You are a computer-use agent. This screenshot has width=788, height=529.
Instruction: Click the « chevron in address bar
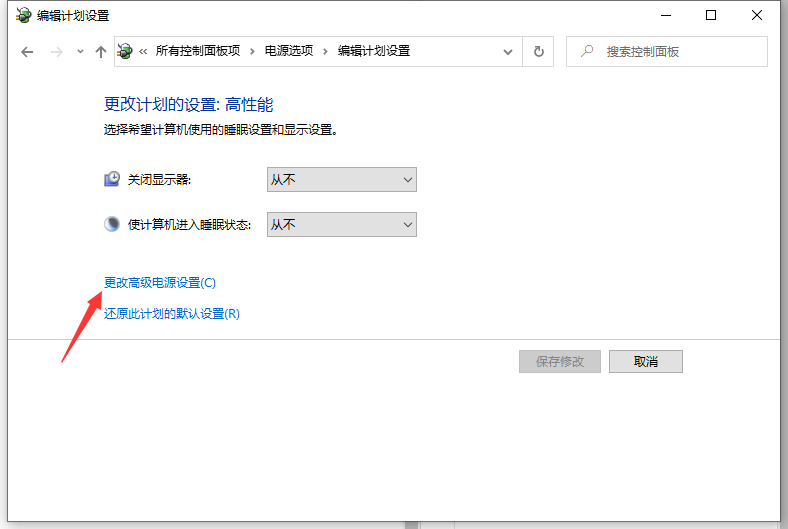pos(144,52)
